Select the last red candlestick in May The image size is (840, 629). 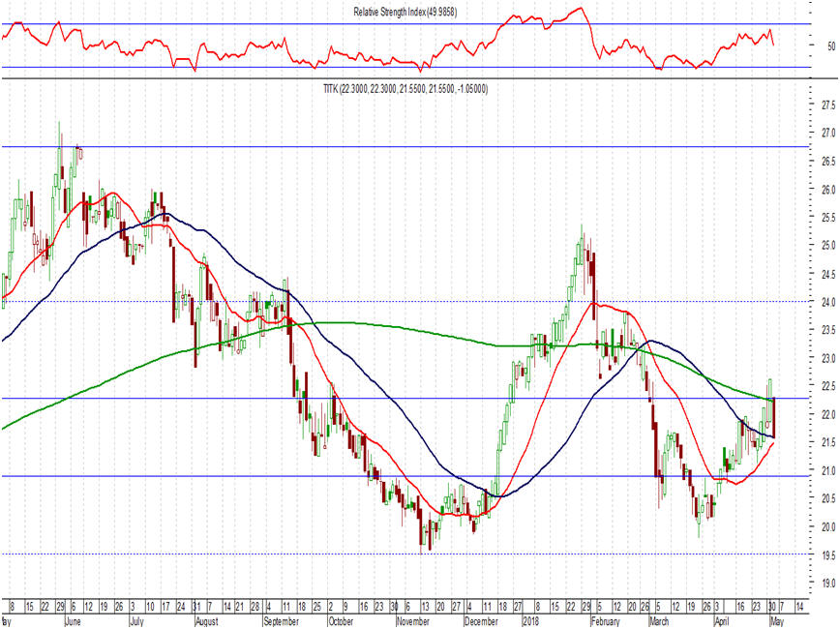(774, 418)
